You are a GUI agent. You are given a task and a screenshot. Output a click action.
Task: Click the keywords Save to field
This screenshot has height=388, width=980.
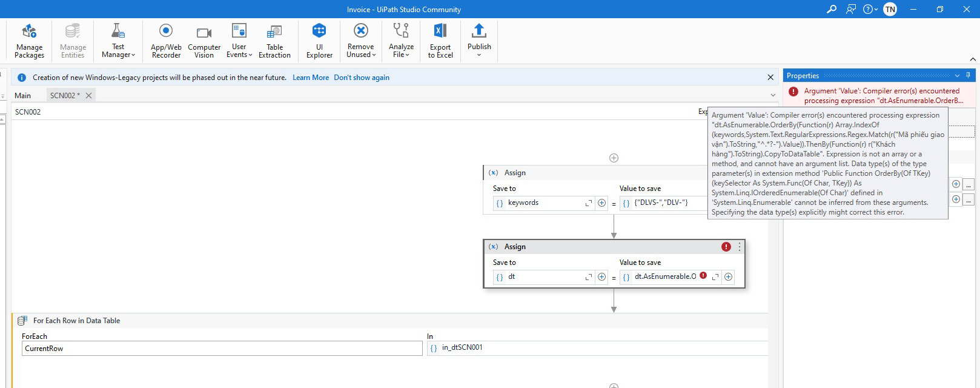(543, 203)
